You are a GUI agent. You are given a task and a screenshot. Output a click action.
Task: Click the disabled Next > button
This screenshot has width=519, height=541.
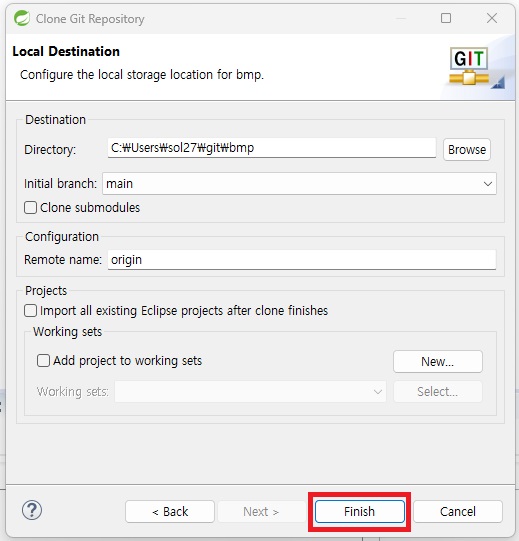pyautogui.click(x=261, y=512)
